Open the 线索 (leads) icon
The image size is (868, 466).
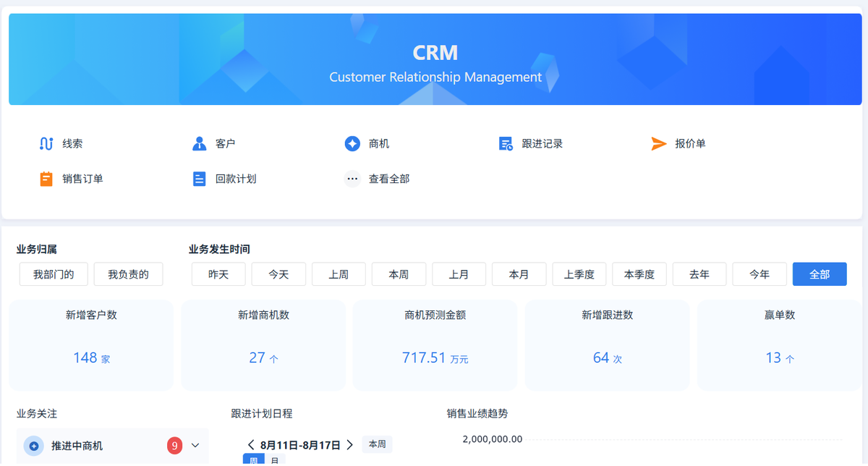(x=46, y=143)
